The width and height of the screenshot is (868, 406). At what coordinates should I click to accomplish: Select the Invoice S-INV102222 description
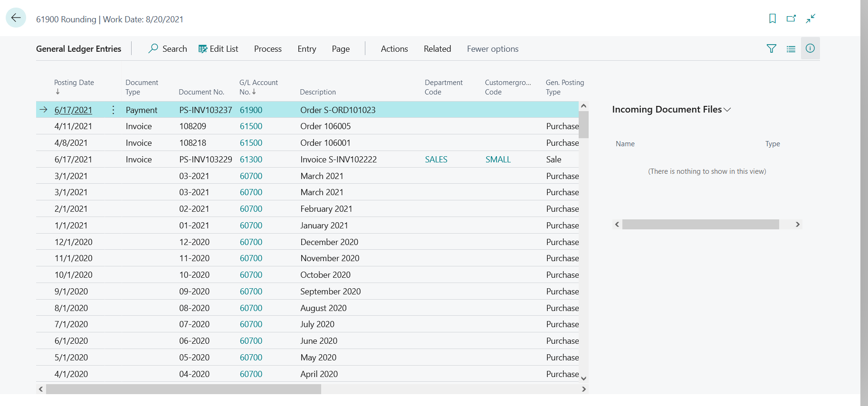point(338,160)
